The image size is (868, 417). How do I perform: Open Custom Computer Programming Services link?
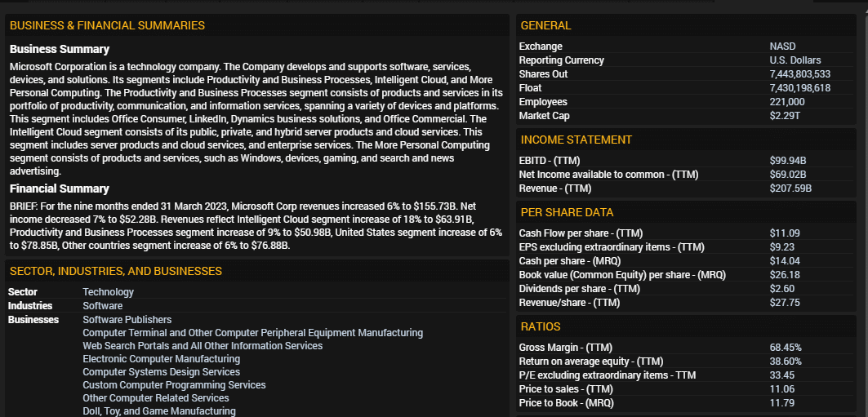[175, 385]
